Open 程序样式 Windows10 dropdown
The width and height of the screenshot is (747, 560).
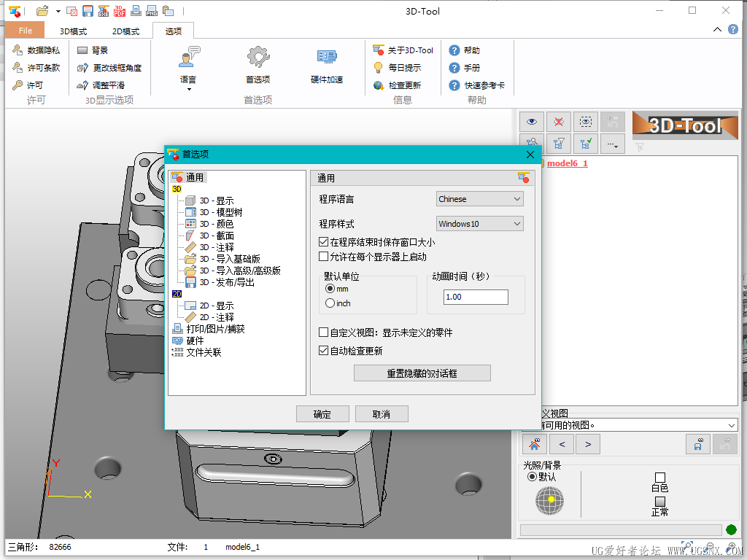[480, 224]
